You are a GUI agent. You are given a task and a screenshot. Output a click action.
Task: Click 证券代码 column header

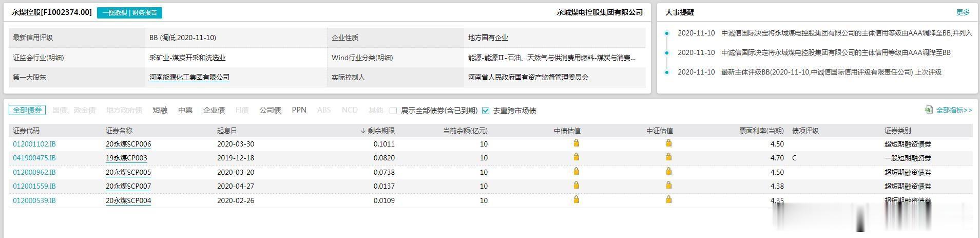click(x=26, y=131)
